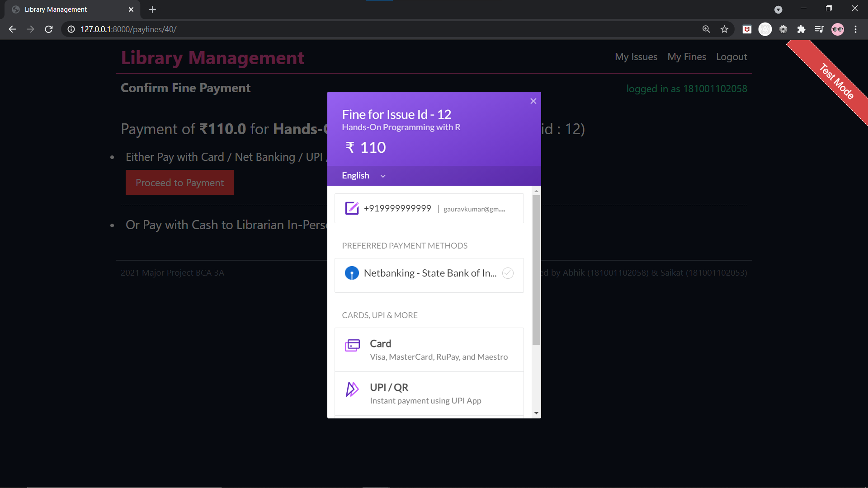Click scrollbar down arrow in payment popup
The height and width of the screenshot is (488, 868).
[536, 413]
